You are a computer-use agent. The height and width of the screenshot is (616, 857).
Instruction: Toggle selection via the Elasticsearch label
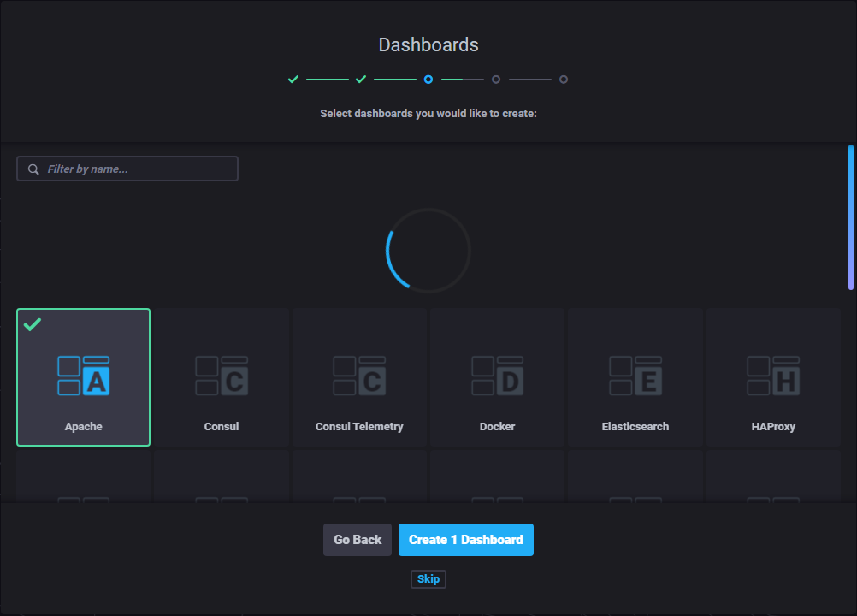coord(635,427)
